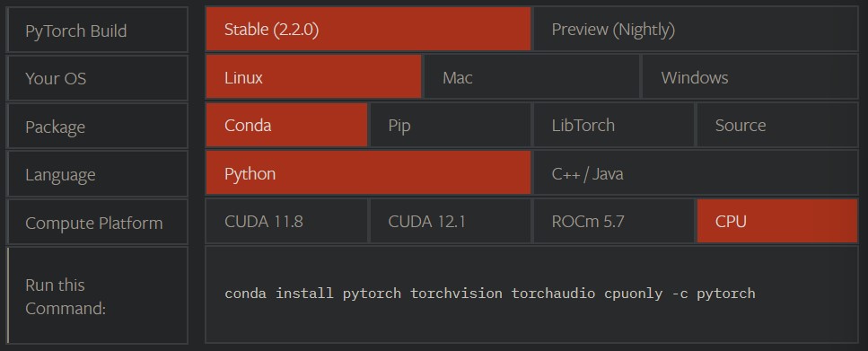
Task: Choose LibTorch as the package
Action: pos(613,125)
